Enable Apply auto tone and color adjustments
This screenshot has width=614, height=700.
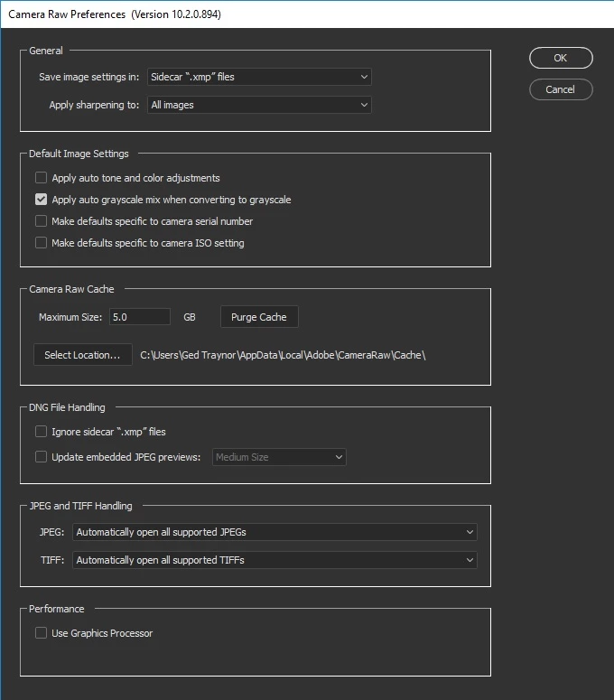(x=41, y=178)
